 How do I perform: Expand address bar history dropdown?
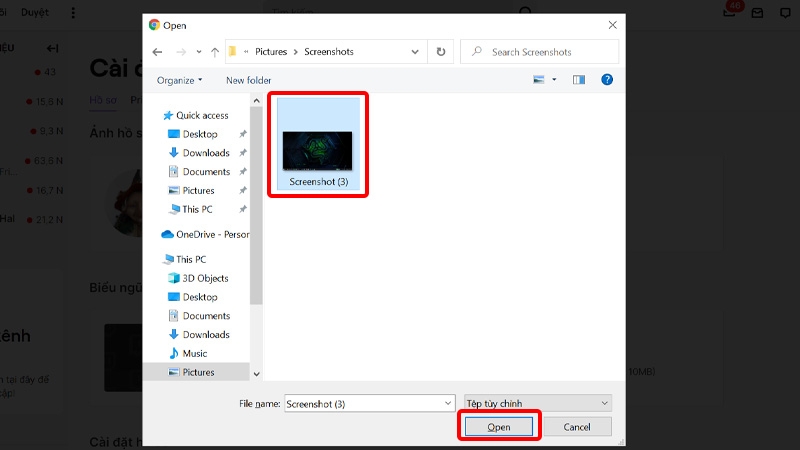[x=415, y=52]
